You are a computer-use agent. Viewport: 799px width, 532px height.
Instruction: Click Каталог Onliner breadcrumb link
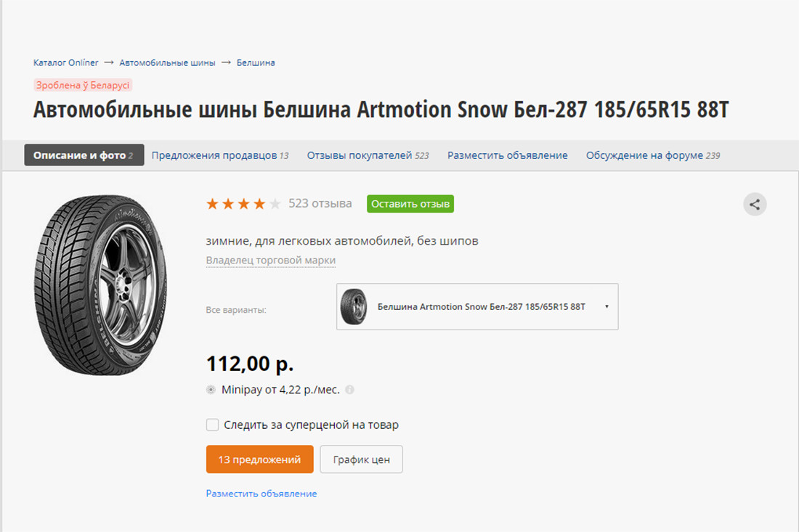pyautogui.click(x=66, y=62)
